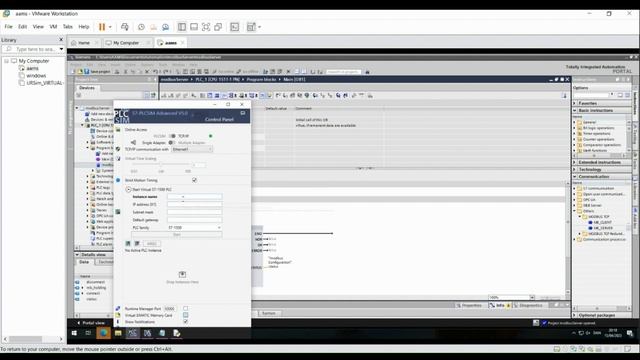Collapse the Start Virtual S7-1500 PLC section

point(128,189)
